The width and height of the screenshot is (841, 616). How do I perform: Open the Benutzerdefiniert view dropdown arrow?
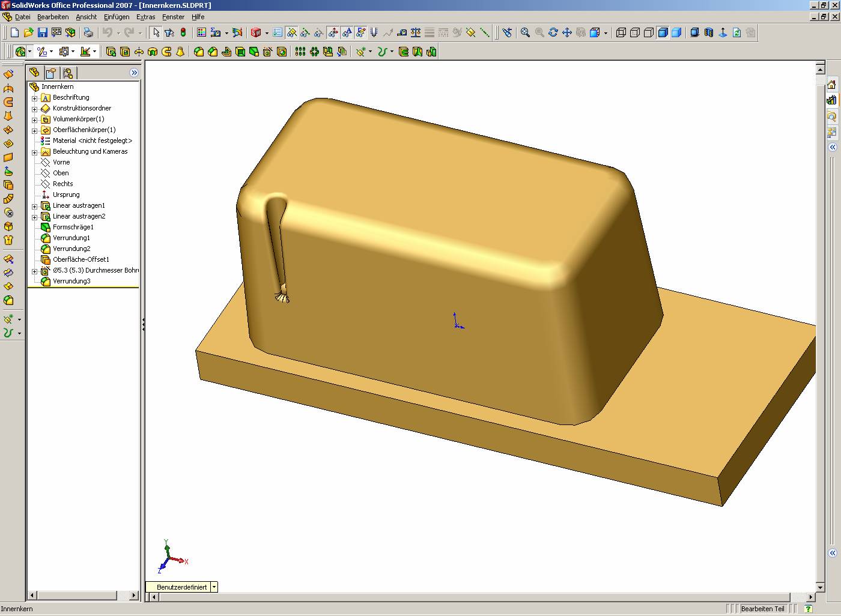[214, 587]
